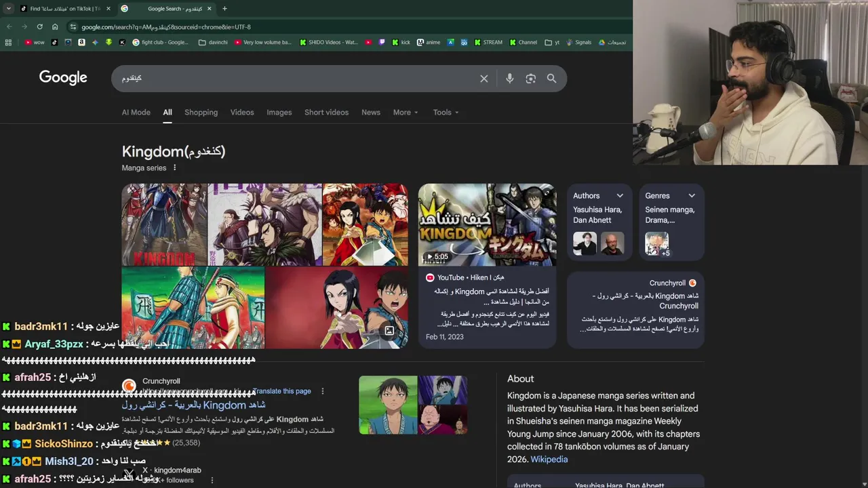This screenshot has width=868, height=488.
Task: Click the Google logo
Action: pos(63,78)
